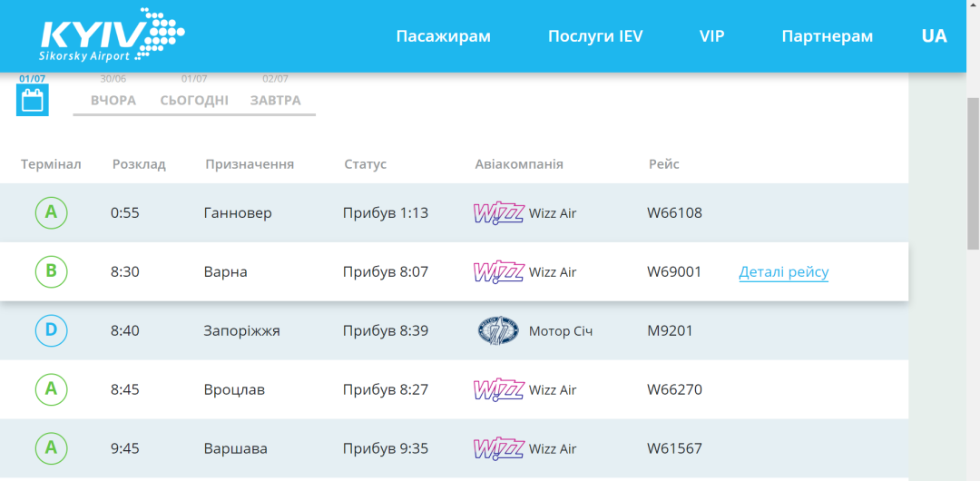The image size is (980, 481).
Task: Click Motor Sich airline logo
Action: (x=498, y=331)
